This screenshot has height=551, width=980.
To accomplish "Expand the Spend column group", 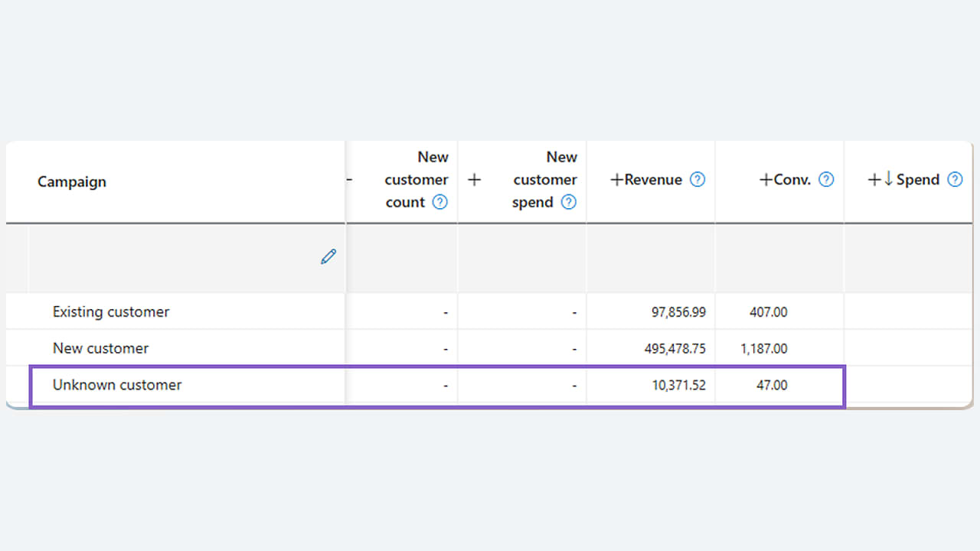I will click(874, 179).
